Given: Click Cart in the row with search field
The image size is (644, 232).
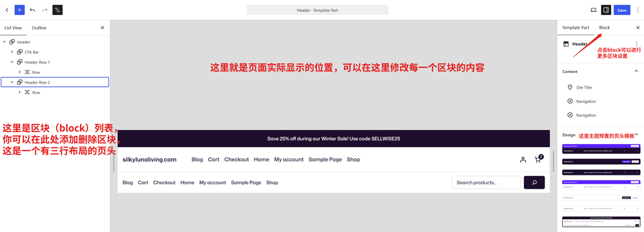Looking at the screenshot, I should click(143, 183).
